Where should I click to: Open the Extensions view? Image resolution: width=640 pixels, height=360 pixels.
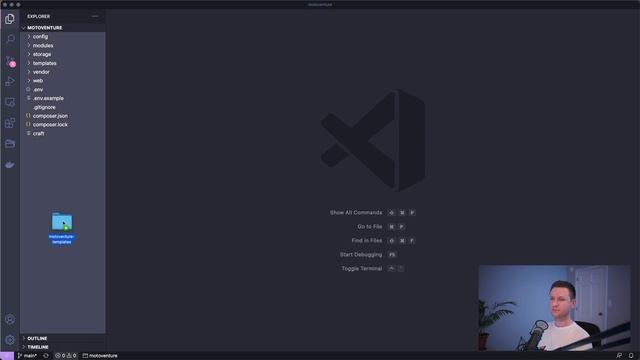[x=10, y=123]
